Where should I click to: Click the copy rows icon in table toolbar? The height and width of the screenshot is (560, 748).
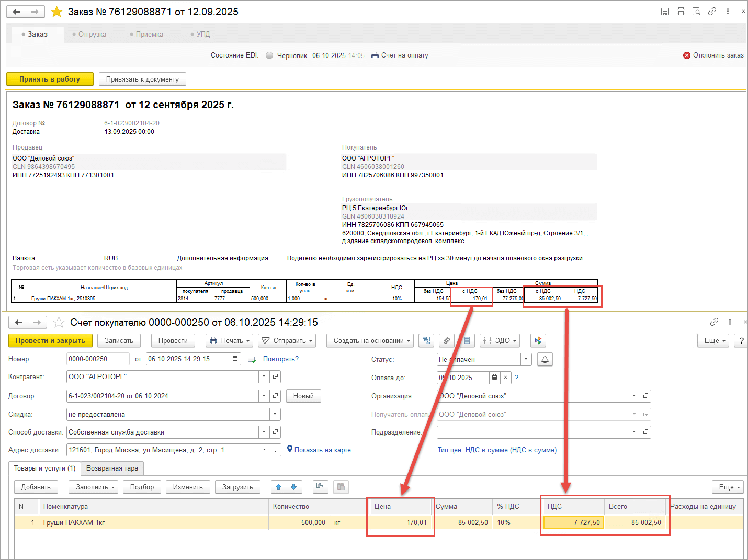tap(320, 487)
